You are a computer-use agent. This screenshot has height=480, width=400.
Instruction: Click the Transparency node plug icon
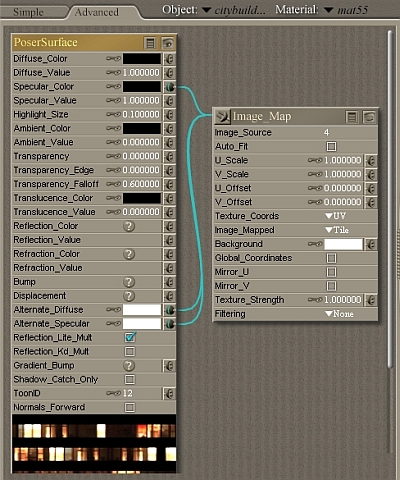169,157
